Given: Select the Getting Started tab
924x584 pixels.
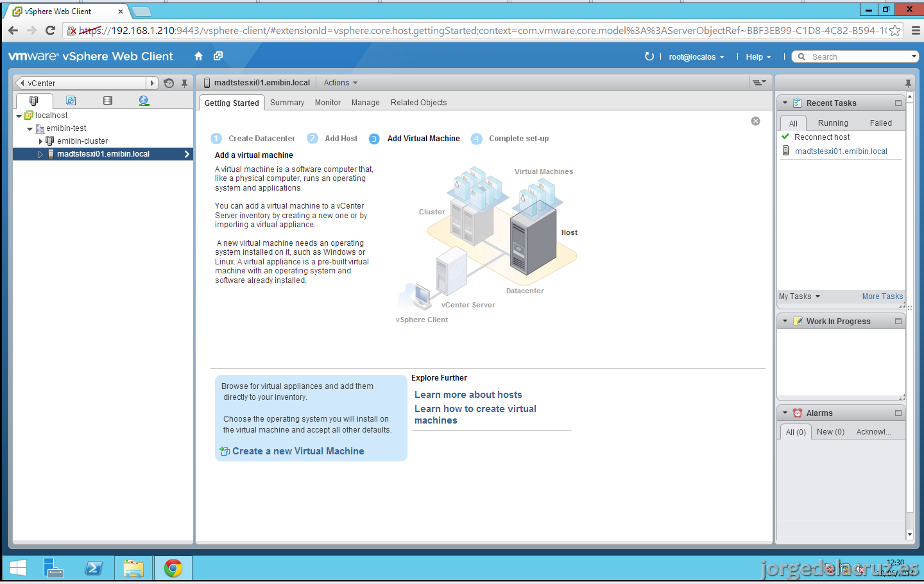Looking at the screenshot, I should [x=232, y=103].
